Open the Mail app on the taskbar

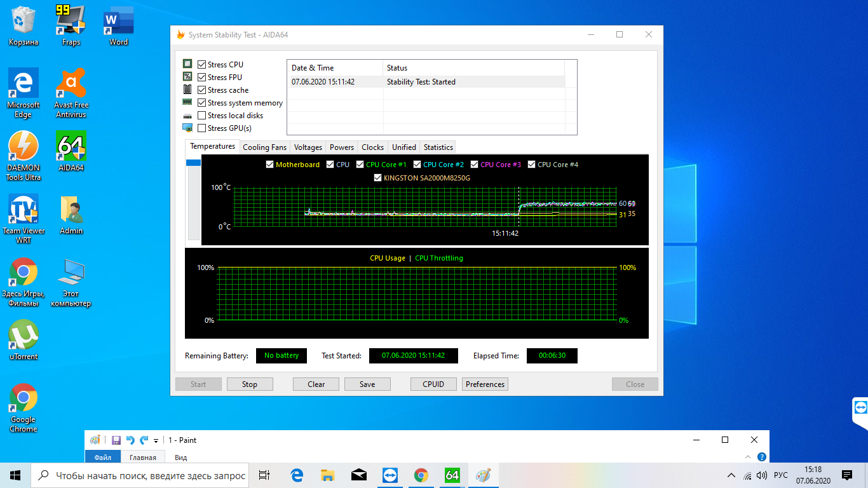click(358, 475)
